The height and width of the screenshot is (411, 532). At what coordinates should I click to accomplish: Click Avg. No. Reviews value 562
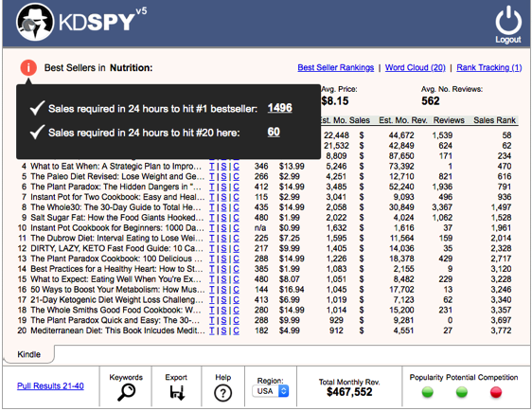click(430, 100)
